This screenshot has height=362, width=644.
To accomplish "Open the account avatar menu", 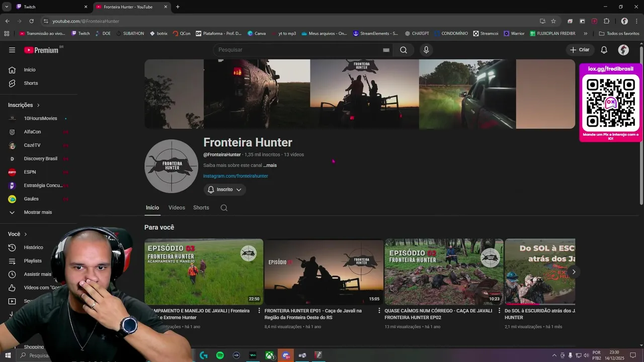I will pos(623,50).
